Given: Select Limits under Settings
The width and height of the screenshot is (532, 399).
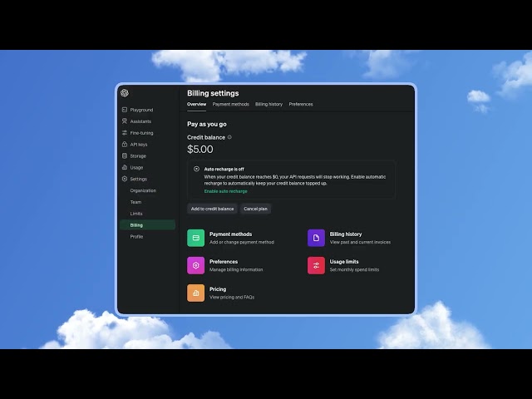Looking at the screenshot, I should [136, 214].
